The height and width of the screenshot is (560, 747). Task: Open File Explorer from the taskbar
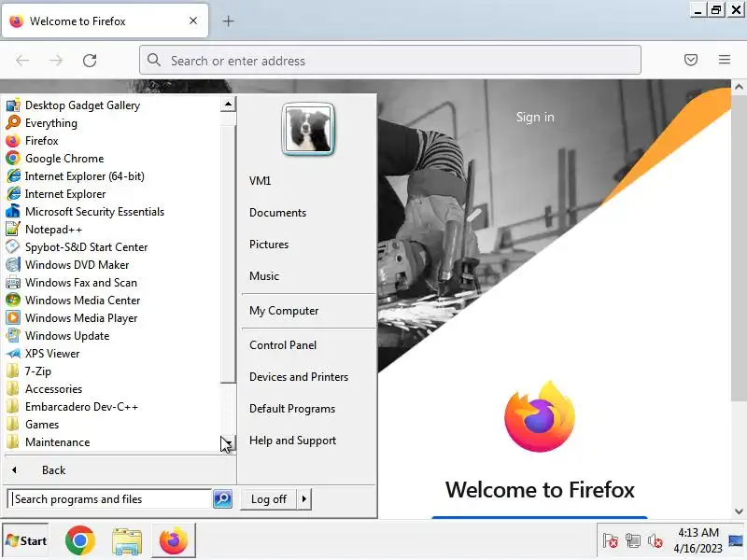(x=127, y=540)
